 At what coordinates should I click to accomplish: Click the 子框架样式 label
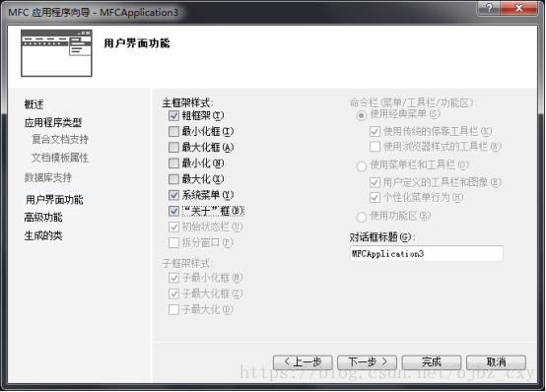pyautogui.click(x=187, y=263)
